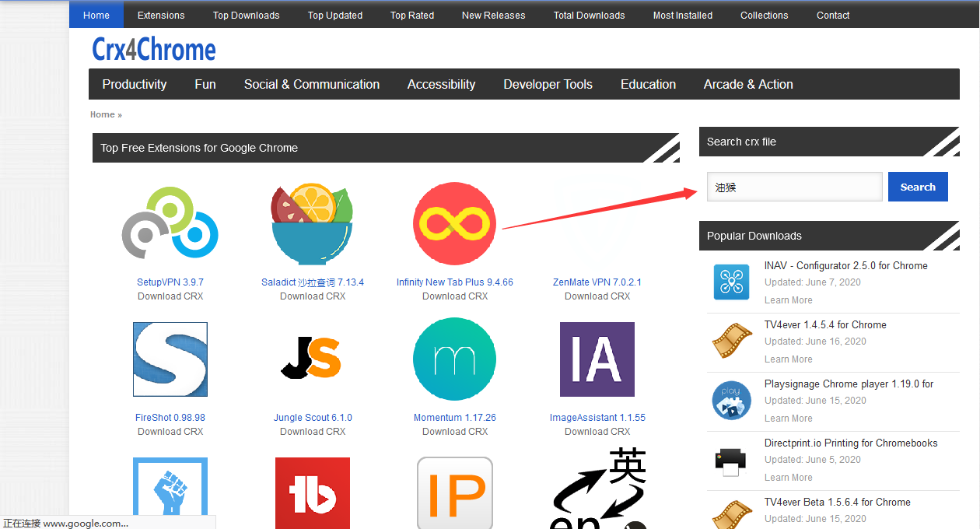Open the Jungle Scout JS icon
Viewport: 980px width, 529px height.
pos(312,359)
